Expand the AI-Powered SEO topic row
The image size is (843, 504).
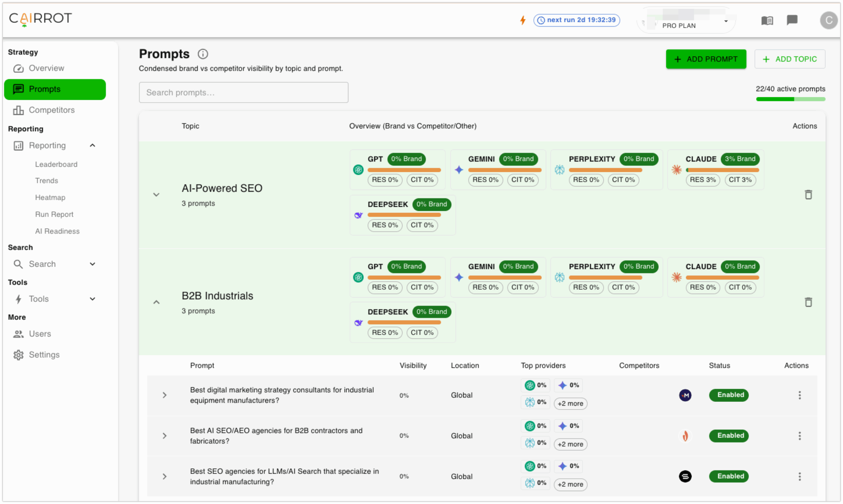156,195
